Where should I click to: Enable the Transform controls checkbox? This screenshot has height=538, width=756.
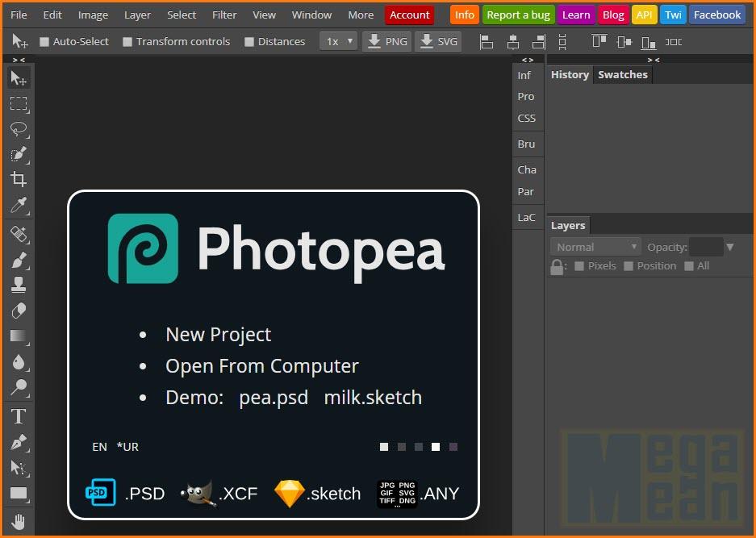pyautogui.click(x=127, y=41)
